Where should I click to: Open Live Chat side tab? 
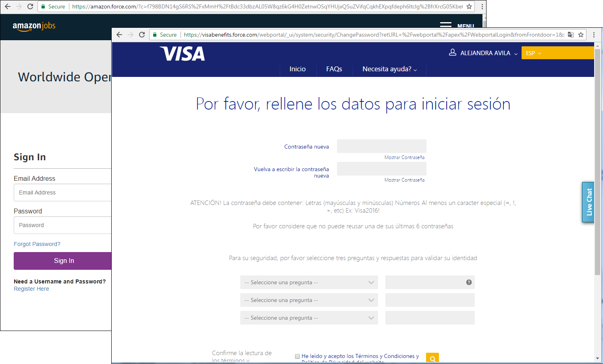tap(588, 202)
